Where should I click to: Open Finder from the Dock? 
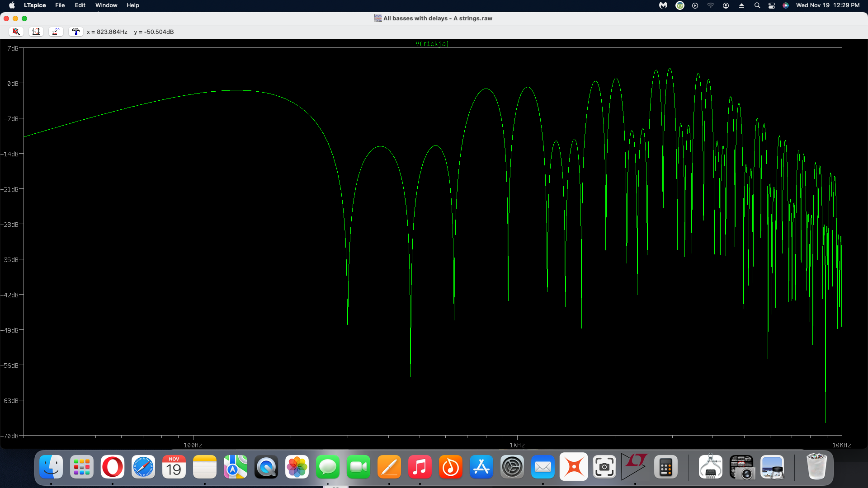pos(51,467)
